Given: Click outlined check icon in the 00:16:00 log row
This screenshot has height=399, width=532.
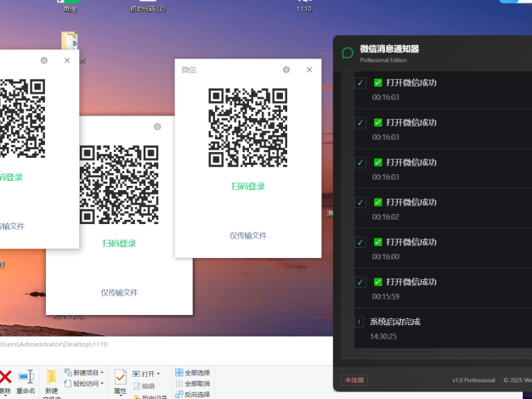Looking at the screenshot, I should tap(360, 243).
